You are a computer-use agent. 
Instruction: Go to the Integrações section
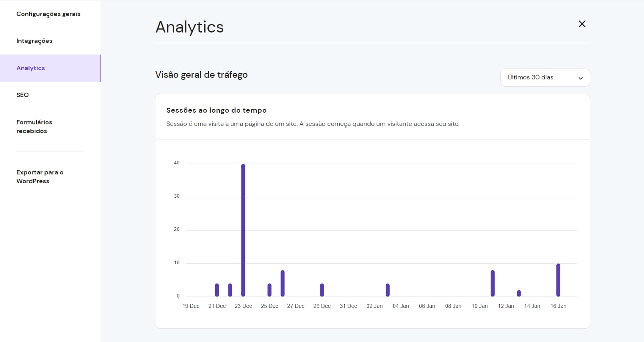point(34,41)
